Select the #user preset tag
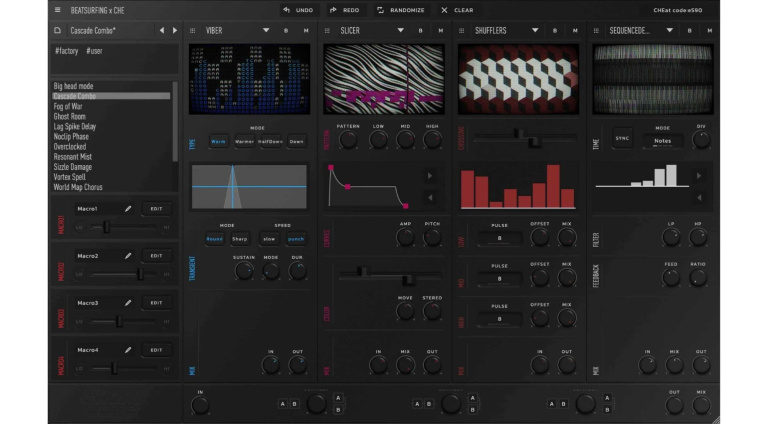Viewport: 768px width, 424px height. coord(94,50)
